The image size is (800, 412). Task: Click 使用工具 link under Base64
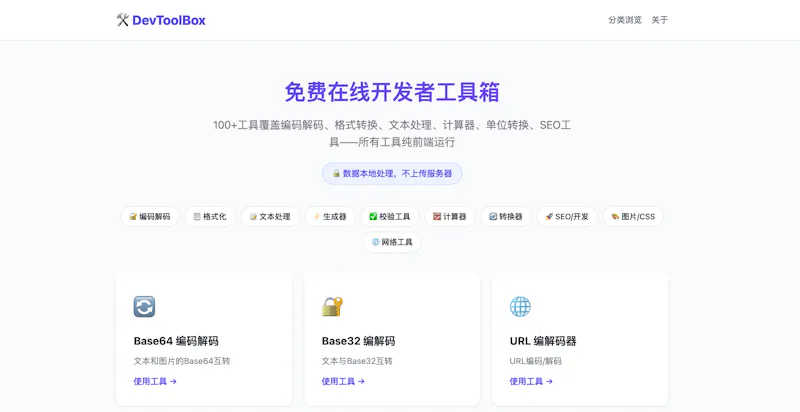pyautogui.click(x=155, y=381)
